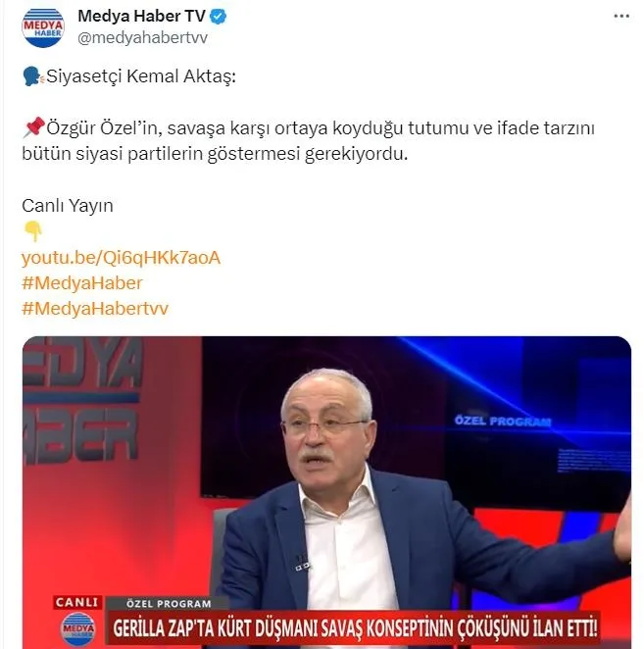Click the GERİLLA ZAP'TA headline banner
Image resolution: width=644 pixels, height=649 pixels.
coord(355,627)
